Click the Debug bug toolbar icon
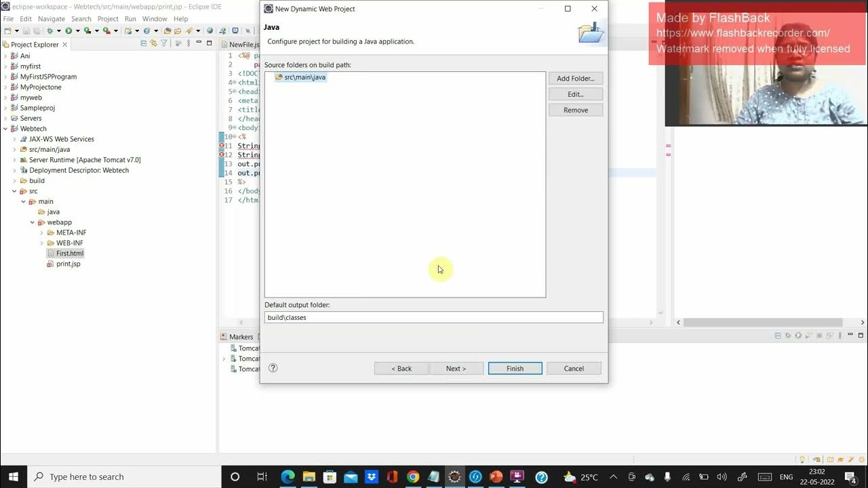The width and height of the screenshot is (868, 488). point(50,31)
